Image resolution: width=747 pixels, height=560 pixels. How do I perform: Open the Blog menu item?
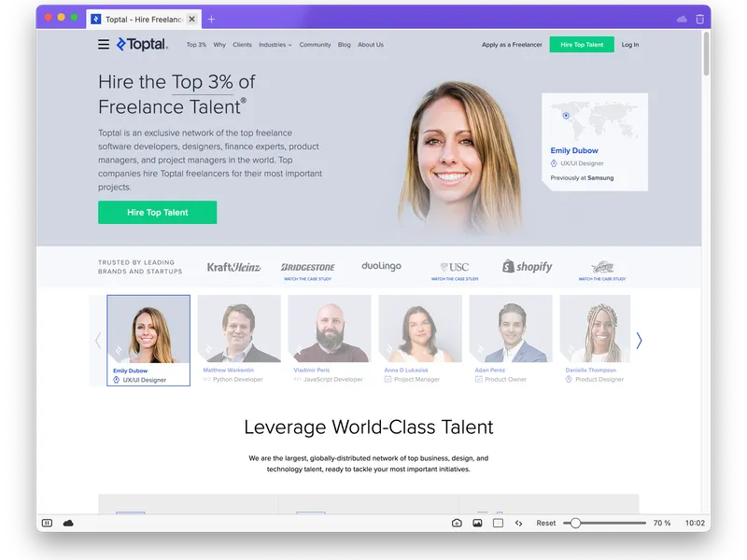(344, 45)
